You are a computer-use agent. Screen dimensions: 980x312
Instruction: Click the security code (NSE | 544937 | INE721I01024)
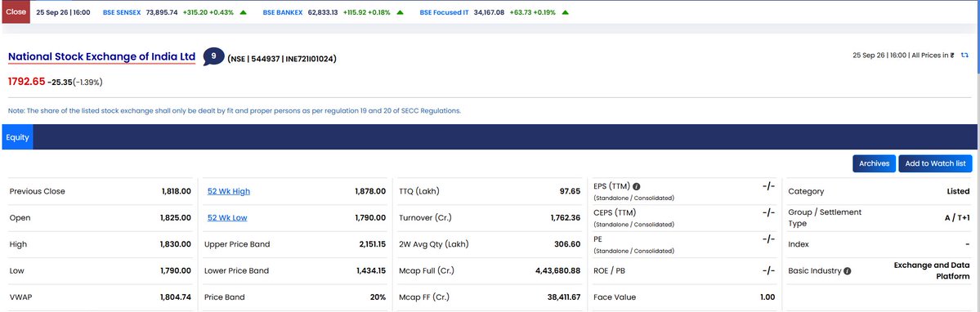pos(283,60)
